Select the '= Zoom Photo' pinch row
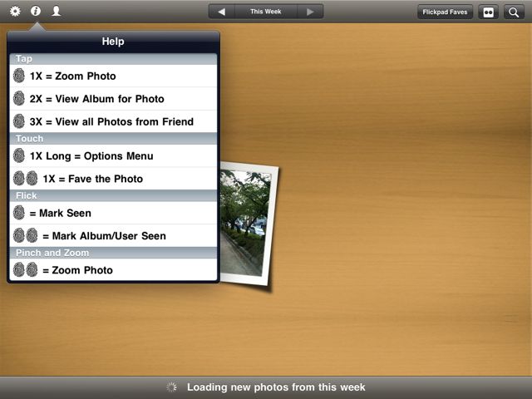Image resolution: width=532 pixels, height=399 pixels. (x=113, y=270)
